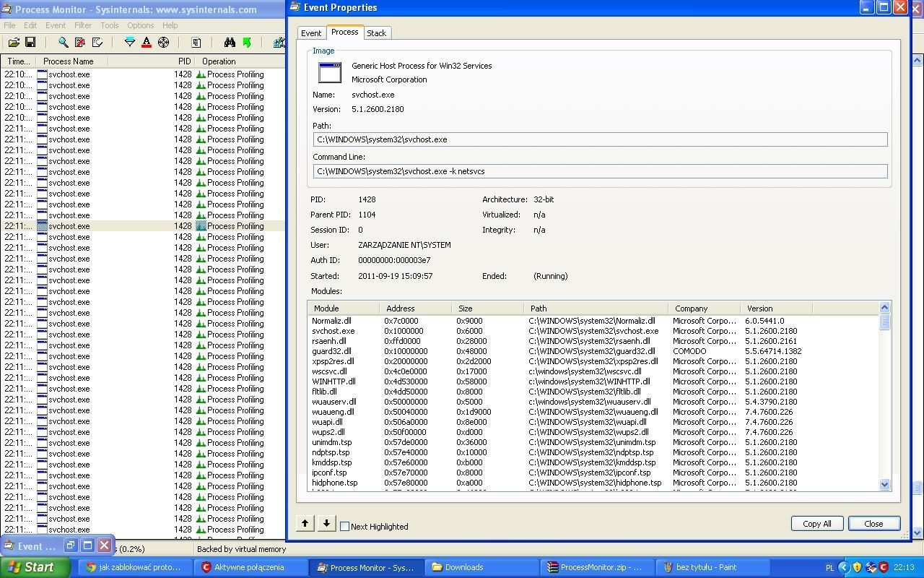Viewport: 924px width, 578px height.
Task: Click the next event down arrow button
Action: [x=326, y=523]
